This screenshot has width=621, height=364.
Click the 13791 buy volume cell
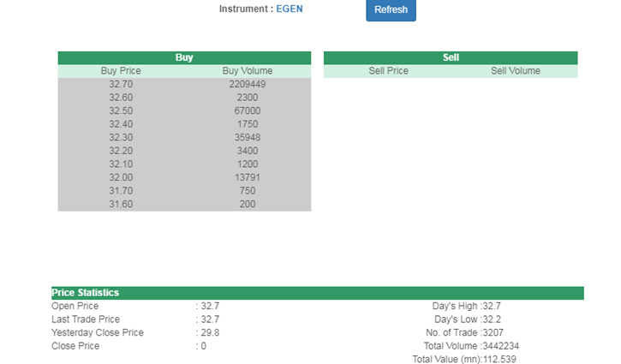pos(248,177)
